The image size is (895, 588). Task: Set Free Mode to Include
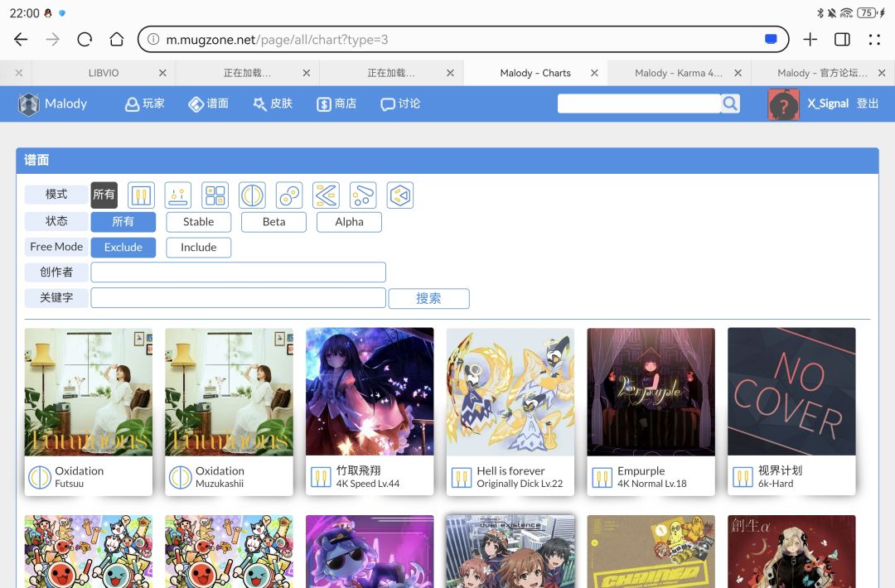tap(199, 248)
